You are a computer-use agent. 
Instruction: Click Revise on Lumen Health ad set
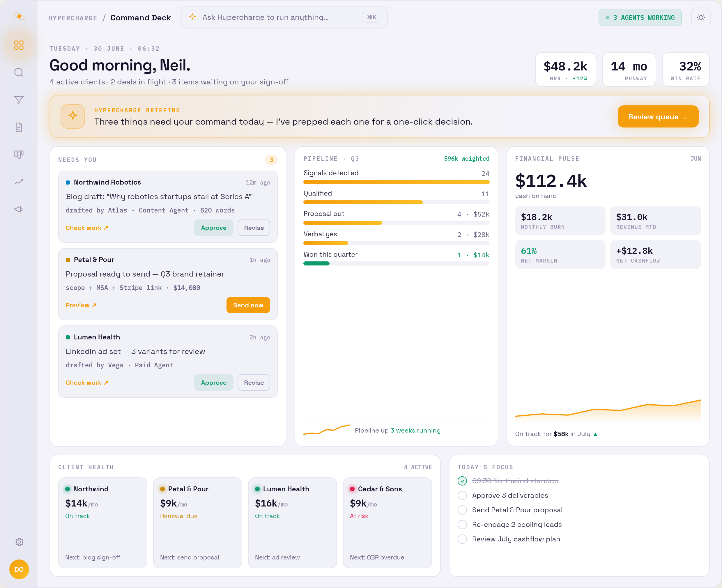(254, 383)
